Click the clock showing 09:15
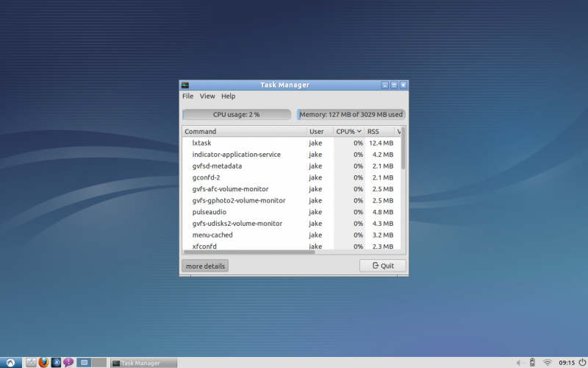The width and height of the screenshot is (588, 368). (567, 363)
